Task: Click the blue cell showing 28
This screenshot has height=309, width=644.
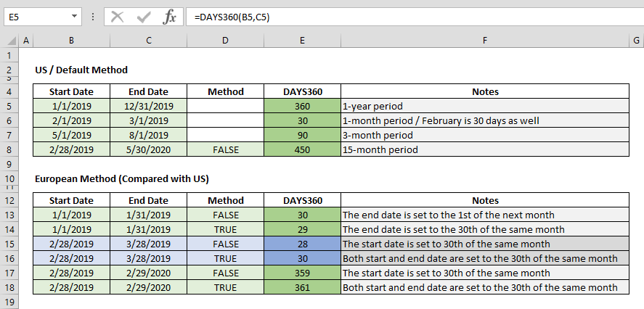Action: point(302,244)
